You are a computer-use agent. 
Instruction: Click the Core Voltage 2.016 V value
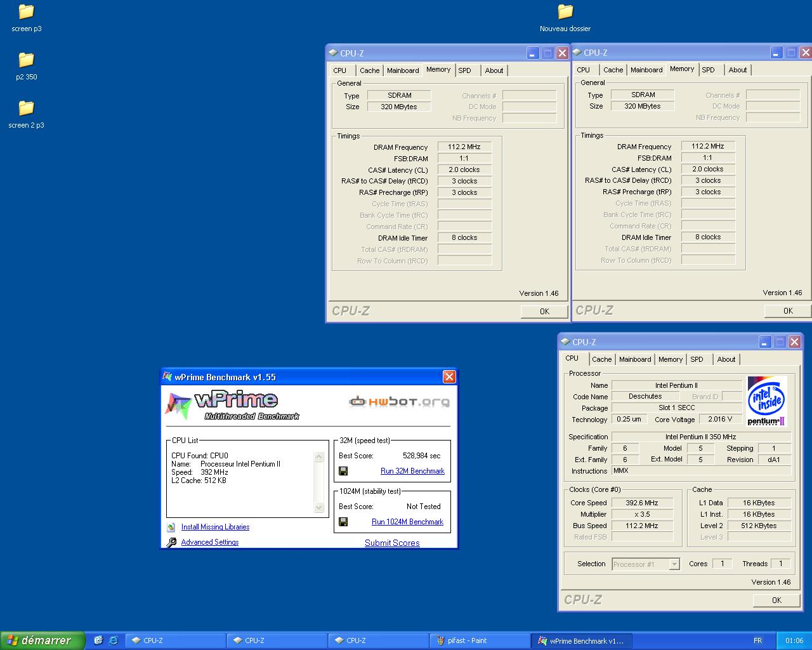pyautogui.click(x=720, y=419)
